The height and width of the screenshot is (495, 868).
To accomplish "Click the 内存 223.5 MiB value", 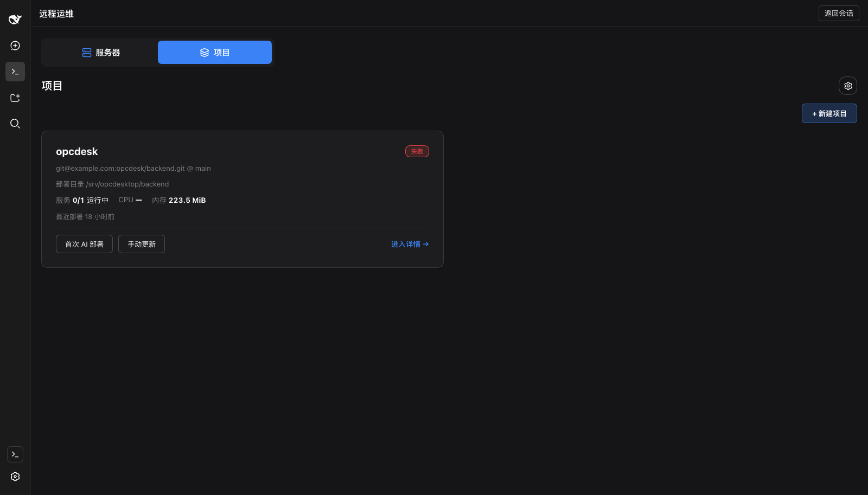I will [x=179, y=200].
